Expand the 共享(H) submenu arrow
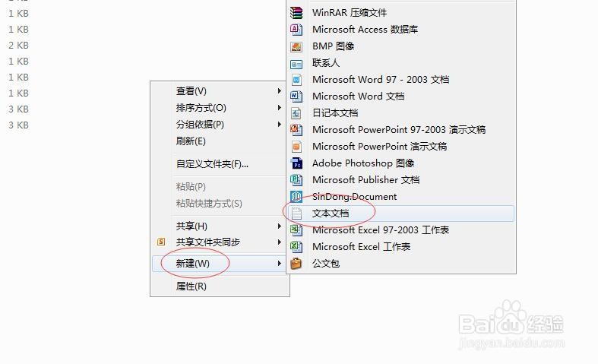This screenshot has height=364, width=598. click(280, 226)
